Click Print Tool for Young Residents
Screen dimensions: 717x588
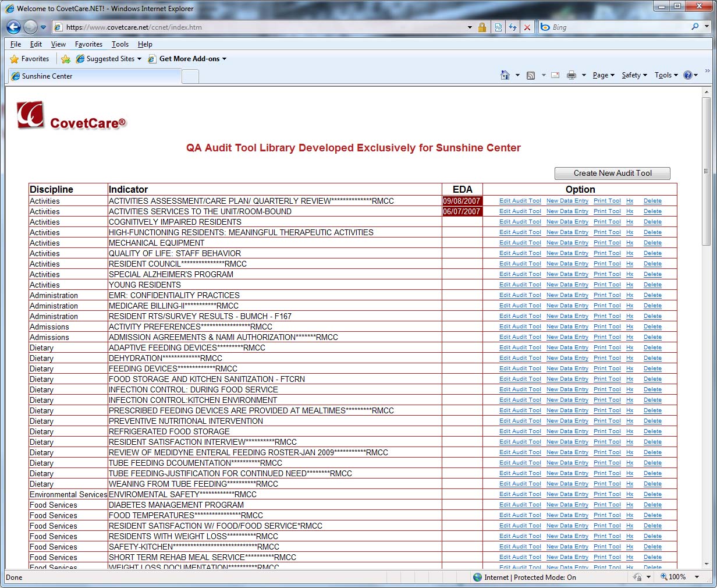click(607, 285)
